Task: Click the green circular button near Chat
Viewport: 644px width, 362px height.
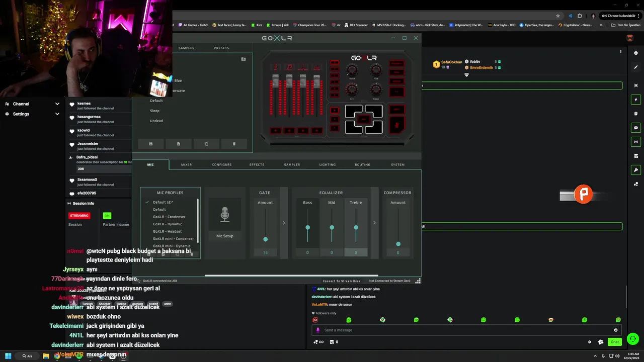Action: tap(633, 339)
